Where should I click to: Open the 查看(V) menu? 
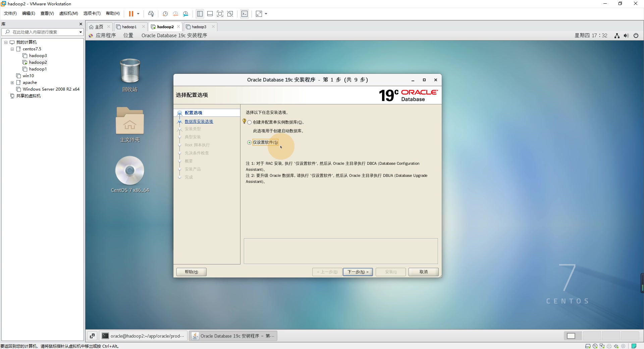pyautogui.click(x=47, y=13)
